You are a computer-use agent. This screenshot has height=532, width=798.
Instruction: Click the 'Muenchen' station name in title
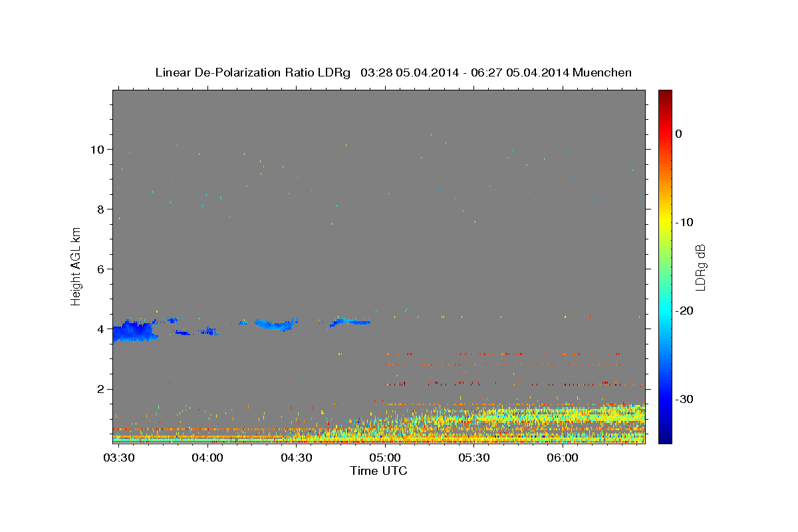602,72
